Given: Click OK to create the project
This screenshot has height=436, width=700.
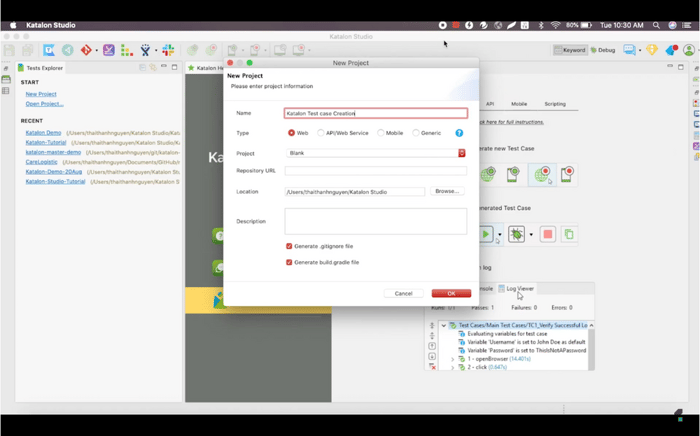Looking at the screenshot, I should click(451, 293).
